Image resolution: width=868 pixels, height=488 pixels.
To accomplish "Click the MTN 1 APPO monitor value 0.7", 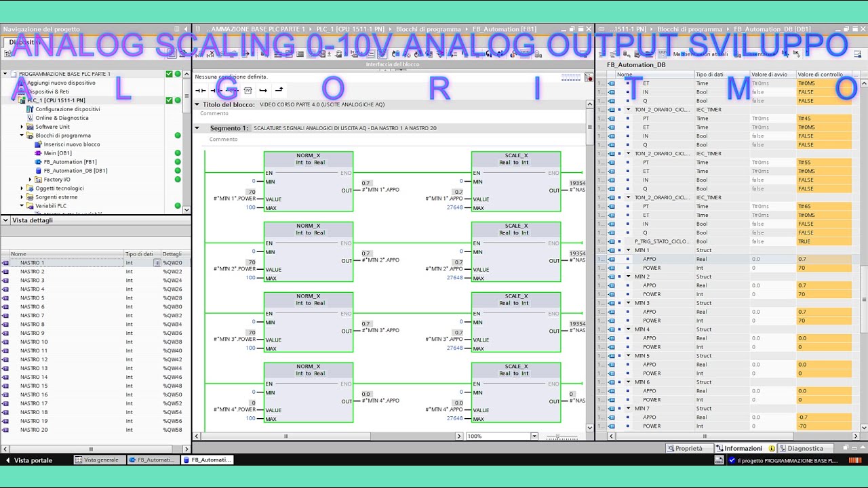I will click(823, 259).
